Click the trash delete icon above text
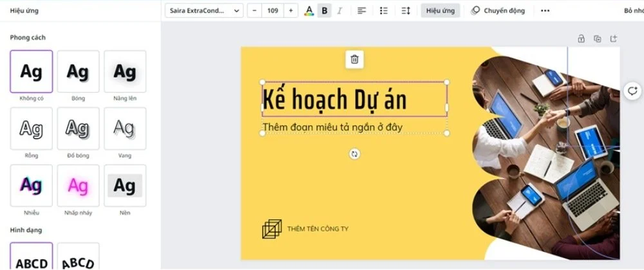 point(354,59)
